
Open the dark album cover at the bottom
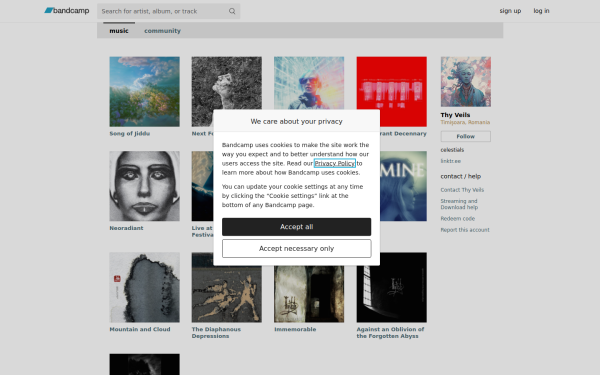click(x=144, y=364)
